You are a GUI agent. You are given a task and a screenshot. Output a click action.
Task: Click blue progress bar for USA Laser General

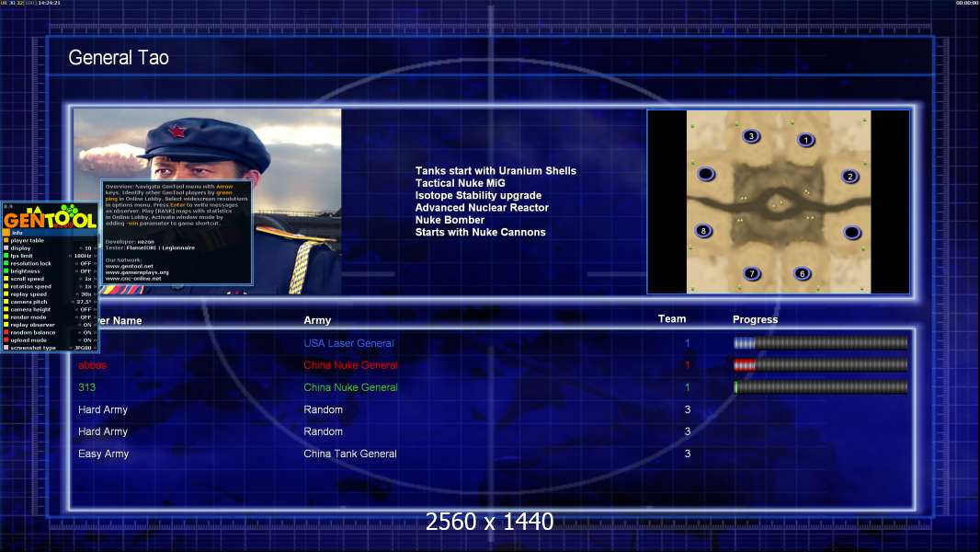821,342
